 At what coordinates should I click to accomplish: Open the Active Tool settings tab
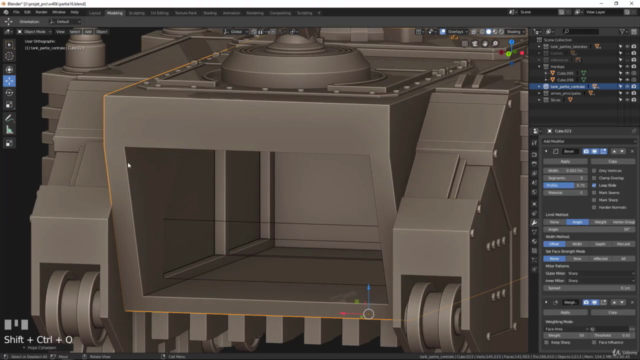click(534, 143)
